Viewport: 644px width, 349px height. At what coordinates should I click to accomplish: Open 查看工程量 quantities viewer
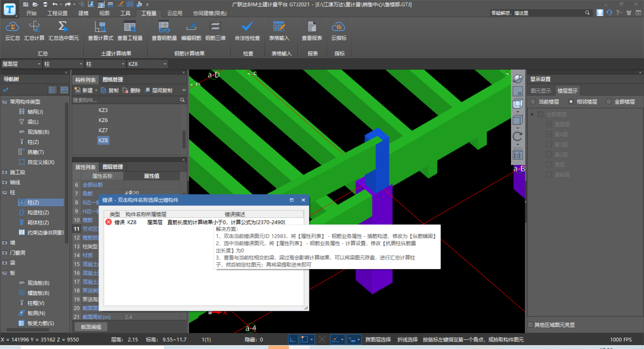[x=130, y=31]
